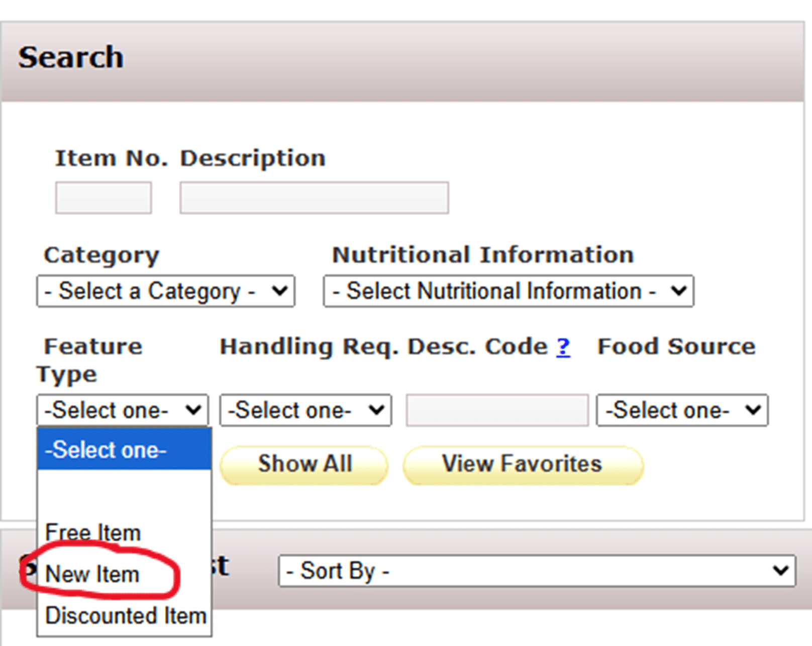Click the Desc. Code input field
812x646 pixels.
click(497, 410)
